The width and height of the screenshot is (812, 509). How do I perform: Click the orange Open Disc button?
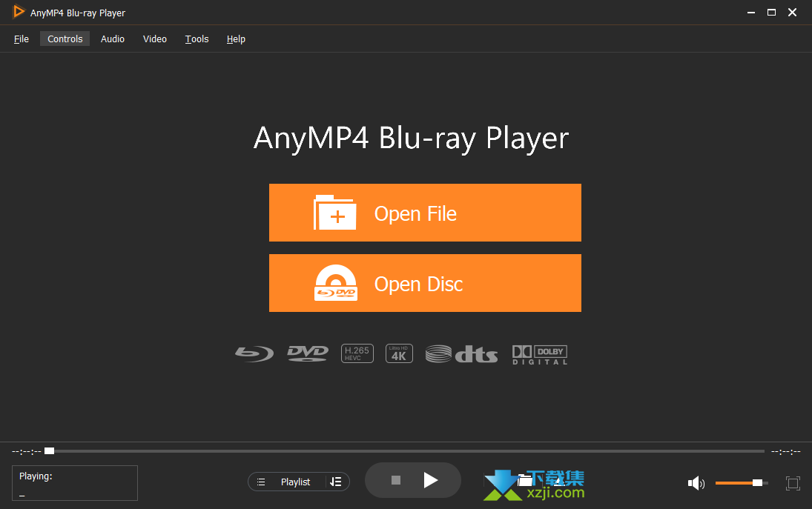(x=425, y=283)
